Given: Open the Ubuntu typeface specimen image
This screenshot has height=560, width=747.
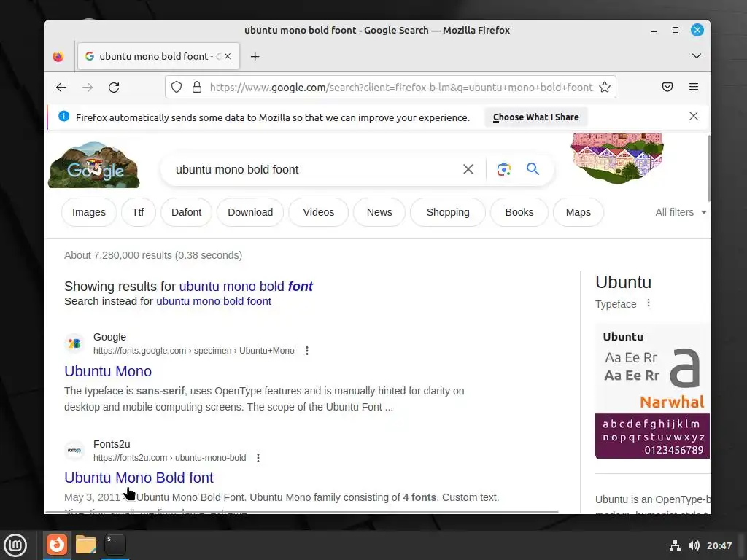Looking at the screenshot, I should [x=653, y=391].
